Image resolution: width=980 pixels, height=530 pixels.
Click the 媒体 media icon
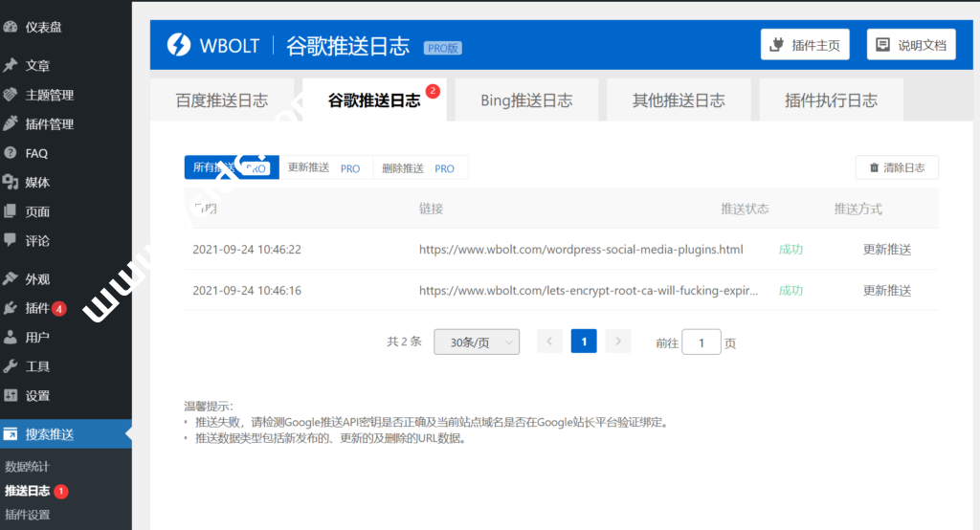tap(10, 182)
